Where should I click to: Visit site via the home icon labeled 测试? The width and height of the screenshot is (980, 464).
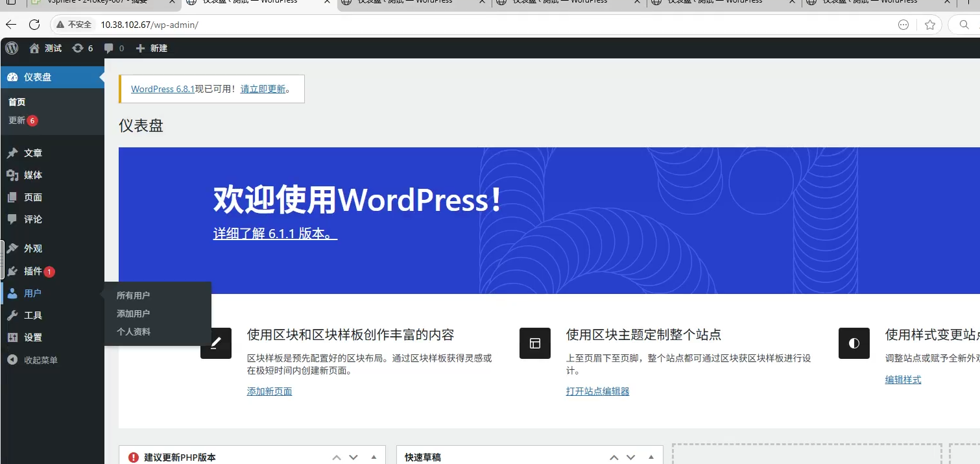(45, 48)
